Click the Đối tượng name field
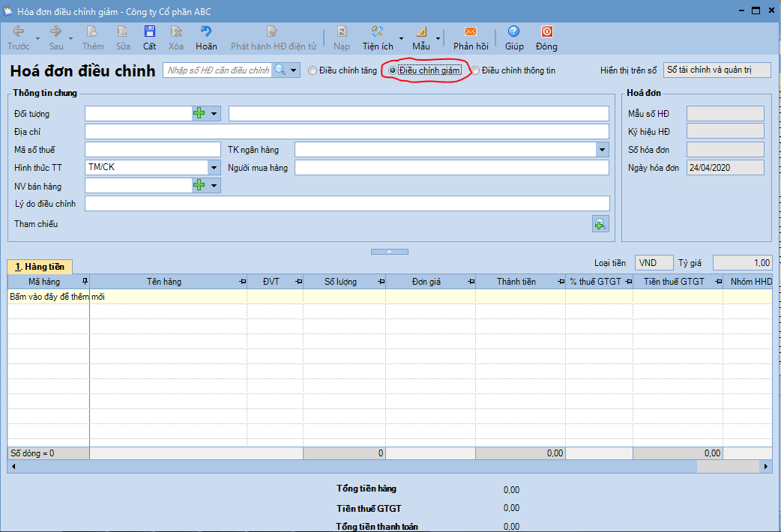 (x=419, y=114)
